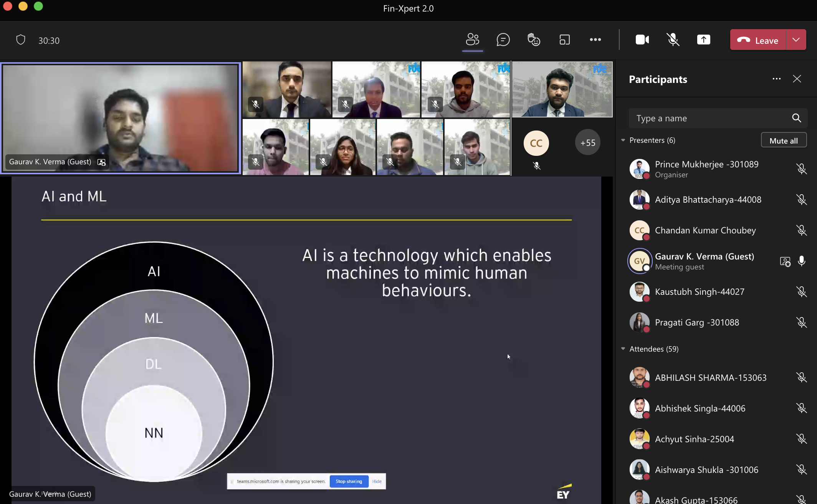Click screen share indicator beside Gaurav K. Verma
This screenshot has width=817, height=504.
click(785, 262)
